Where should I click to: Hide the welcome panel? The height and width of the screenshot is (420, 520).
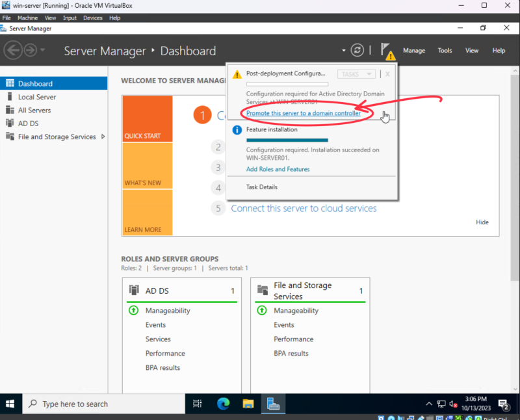point(482,222)
